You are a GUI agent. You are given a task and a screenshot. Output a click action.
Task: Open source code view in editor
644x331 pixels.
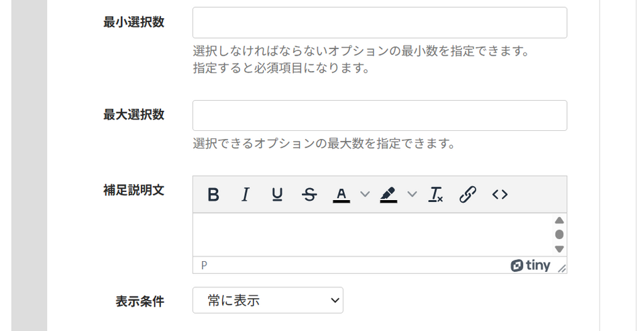[x=500, y=195]
